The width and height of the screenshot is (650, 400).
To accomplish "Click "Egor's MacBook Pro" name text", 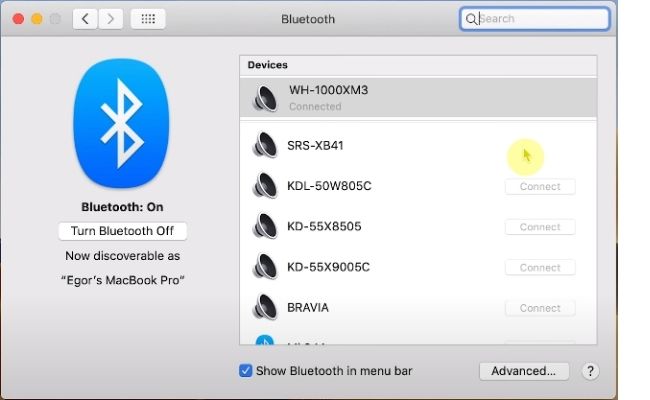I will point(123,280).
